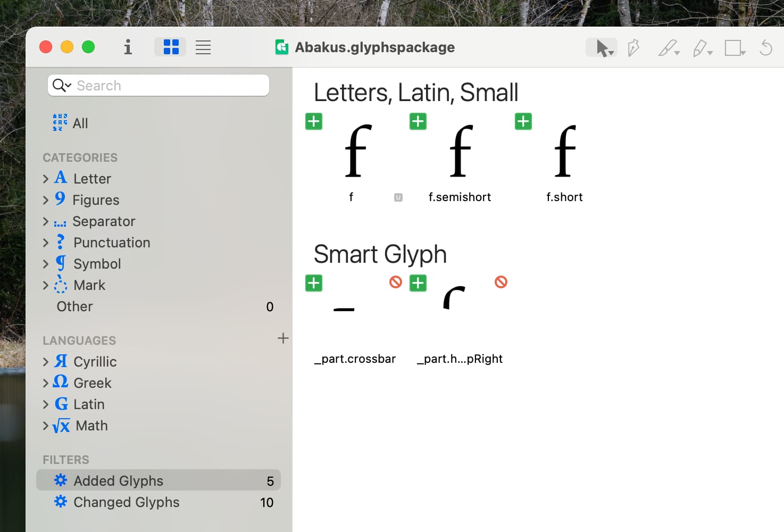Select the Rectangle primitives tool
784x532 pixels.
tap(734, 48)
